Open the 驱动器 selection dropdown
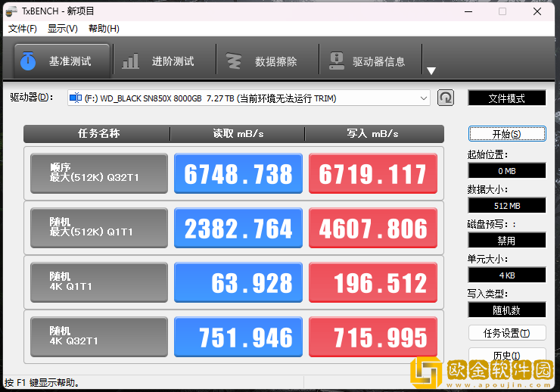The height and width of the screenshot is (392, 560). click(x=248, y=98)
